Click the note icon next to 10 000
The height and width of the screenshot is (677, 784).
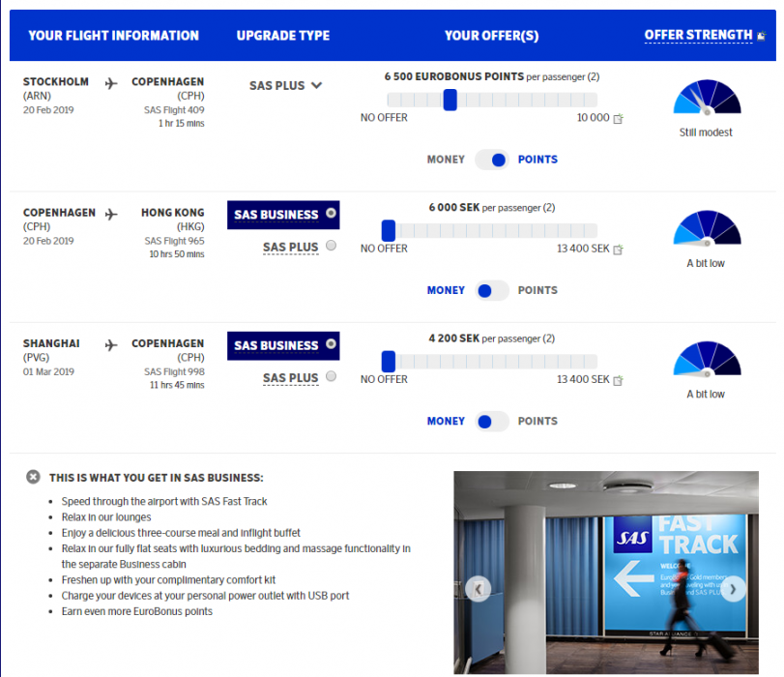click(619, 118)
